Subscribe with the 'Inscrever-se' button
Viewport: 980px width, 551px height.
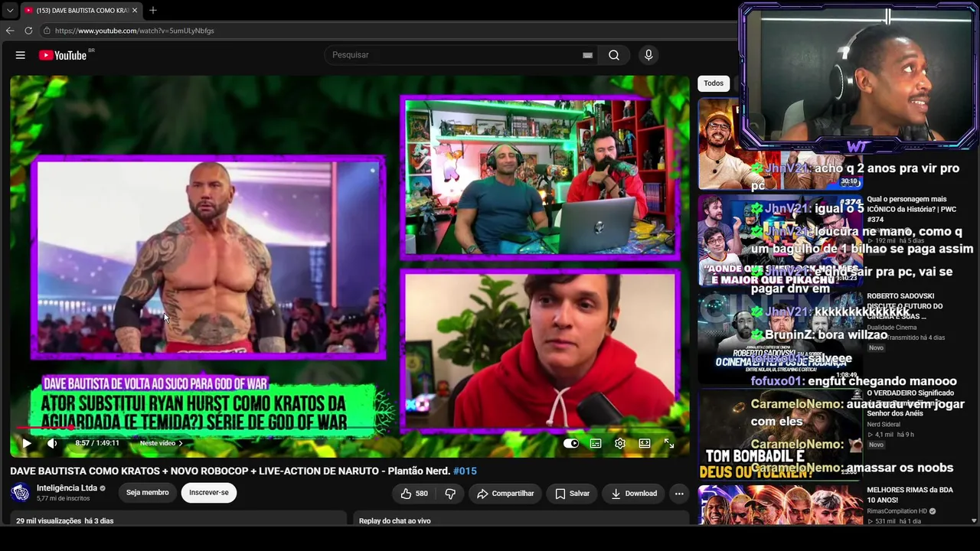pos(209,493)
